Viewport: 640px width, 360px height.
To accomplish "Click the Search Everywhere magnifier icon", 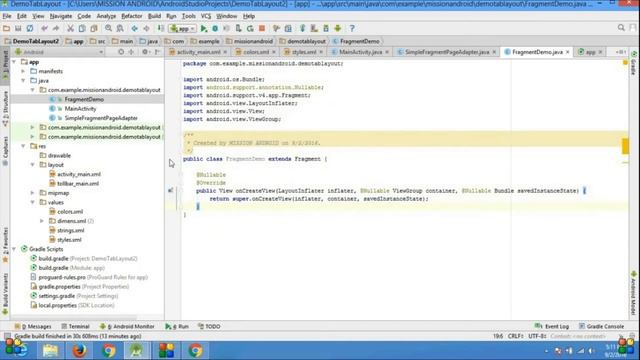I will click(621, 28).
